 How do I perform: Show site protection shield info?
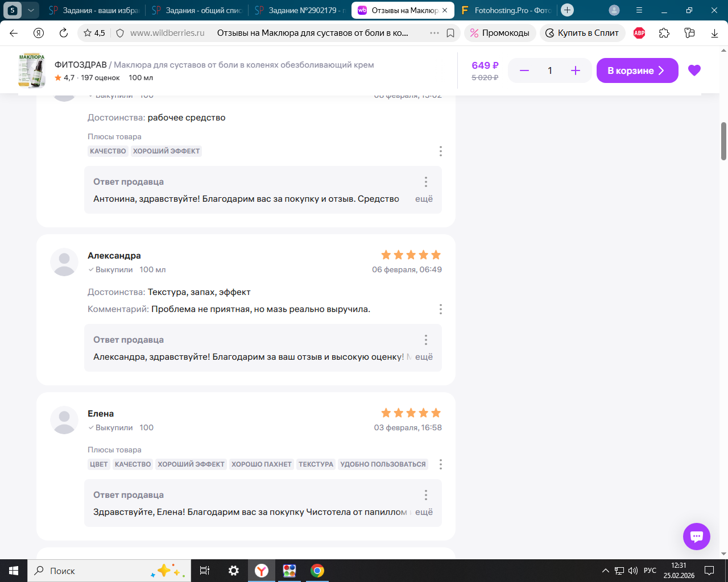pos(120,33)
